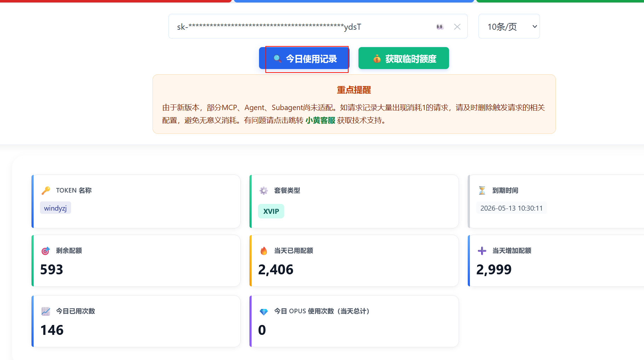The width and height of the screenshot is (644, 360).
Task: Open the 10条/页 page size dropdown
Action: pos(509,27)
